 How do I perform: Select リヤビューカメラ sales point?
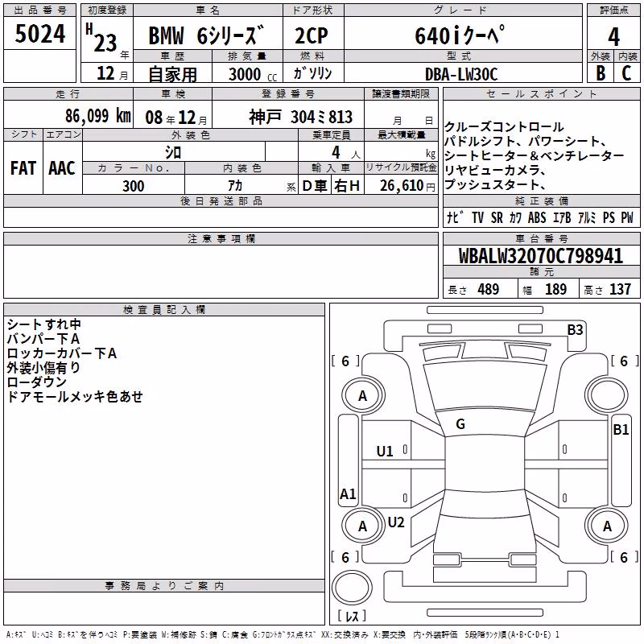[495, 170]
